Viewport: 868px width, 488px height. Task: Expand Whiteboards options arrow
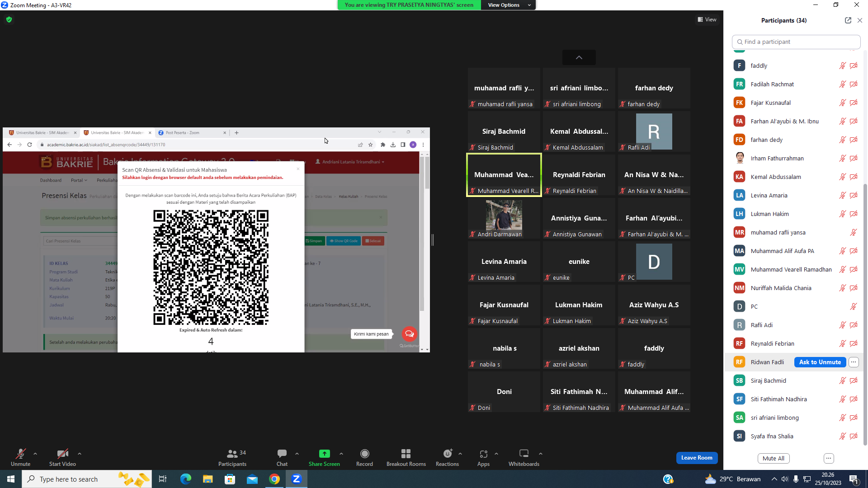click(x=541, y=454)
